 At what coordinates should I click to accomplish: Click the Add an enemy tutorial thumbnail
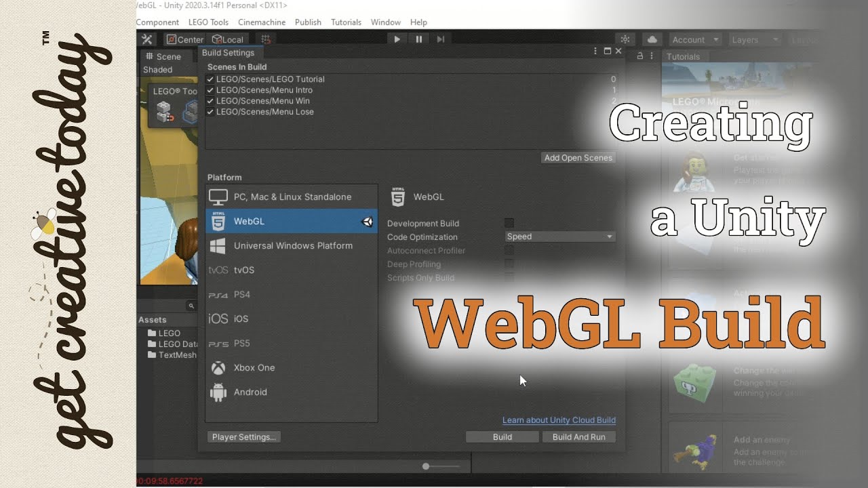coord(694,451)
